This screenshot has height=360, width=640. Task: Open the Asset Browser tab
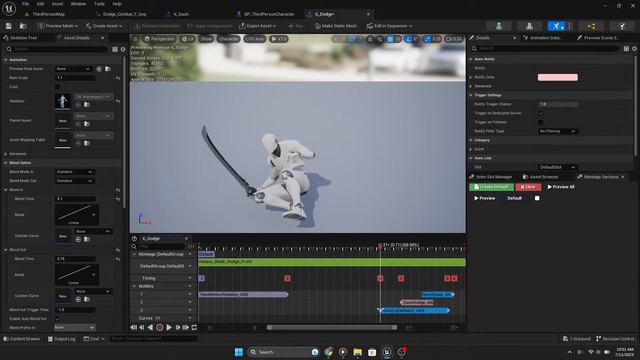point(541,177)
